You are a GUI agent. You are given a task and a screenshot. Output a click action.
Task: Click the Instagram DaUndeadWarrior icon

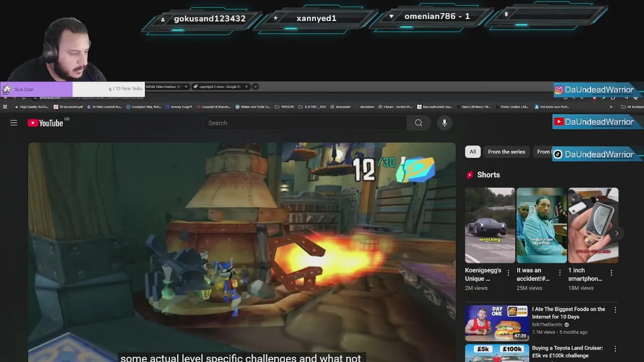point(558,90)
